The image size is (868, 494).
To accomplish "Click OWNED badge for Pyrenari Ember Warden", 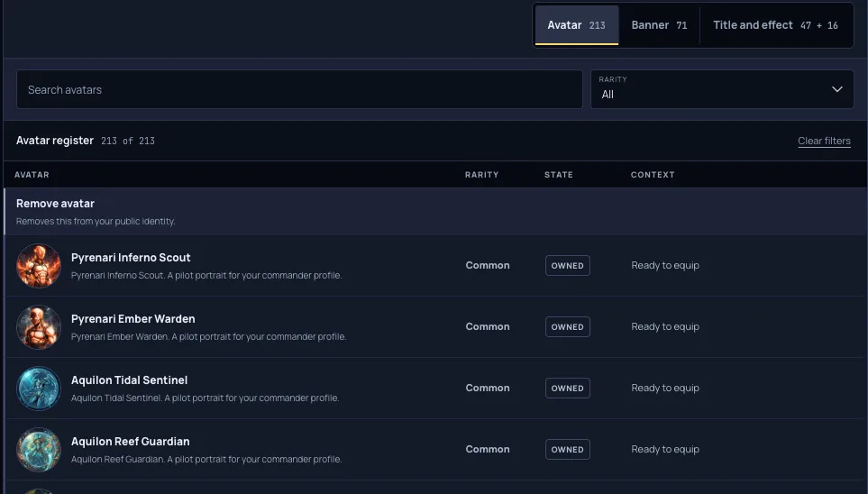I will click(568, 326).
